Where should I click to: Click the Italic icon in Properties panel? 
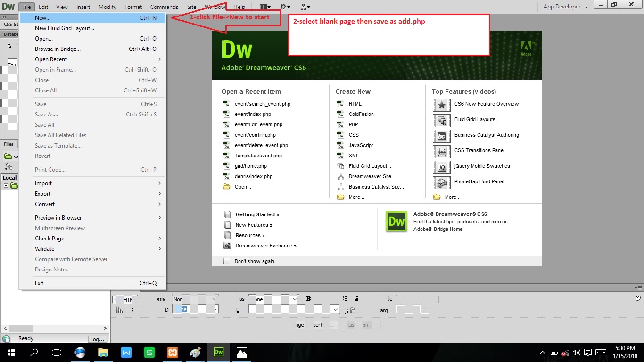pyautogui.click(x=319, y=299)
